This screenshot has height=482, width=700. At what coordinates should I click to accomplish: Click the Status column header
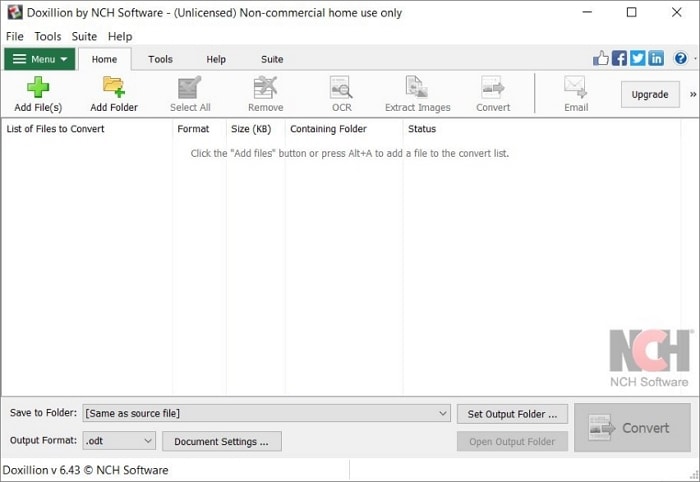[x=542, y=129]
